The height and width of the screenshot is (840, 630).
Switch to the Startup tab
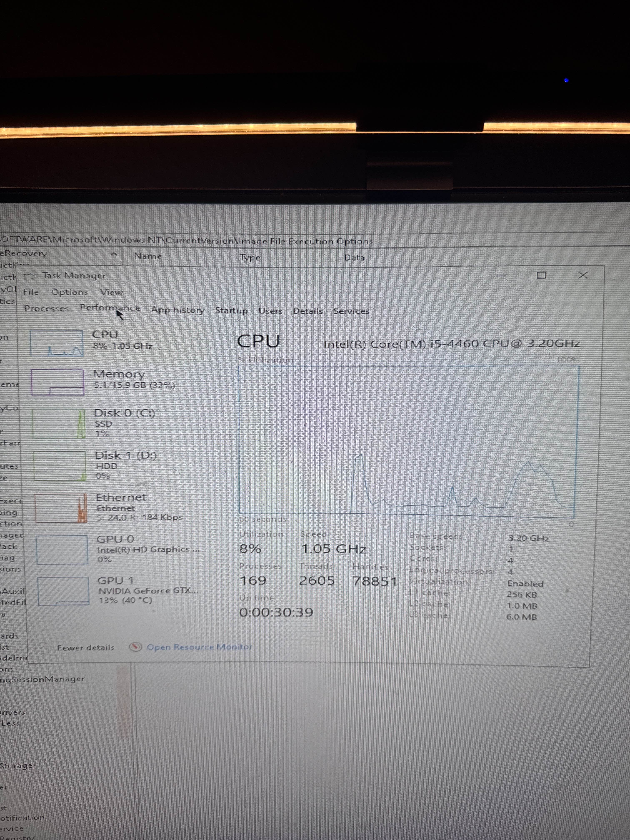pyautogui.click(x=231, y=311)
